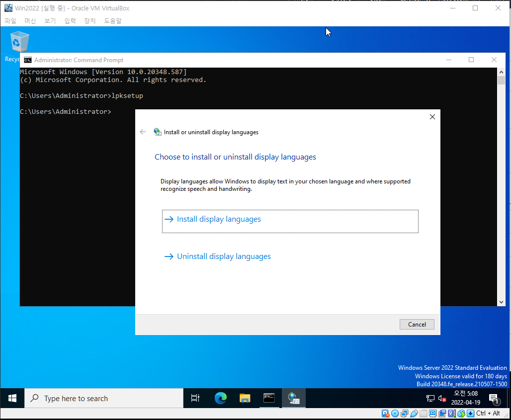Viewport: 511px width, 420px height.
Task: Launch Microsoft Edge from the taskbar
Action: (x=221, y=398)
